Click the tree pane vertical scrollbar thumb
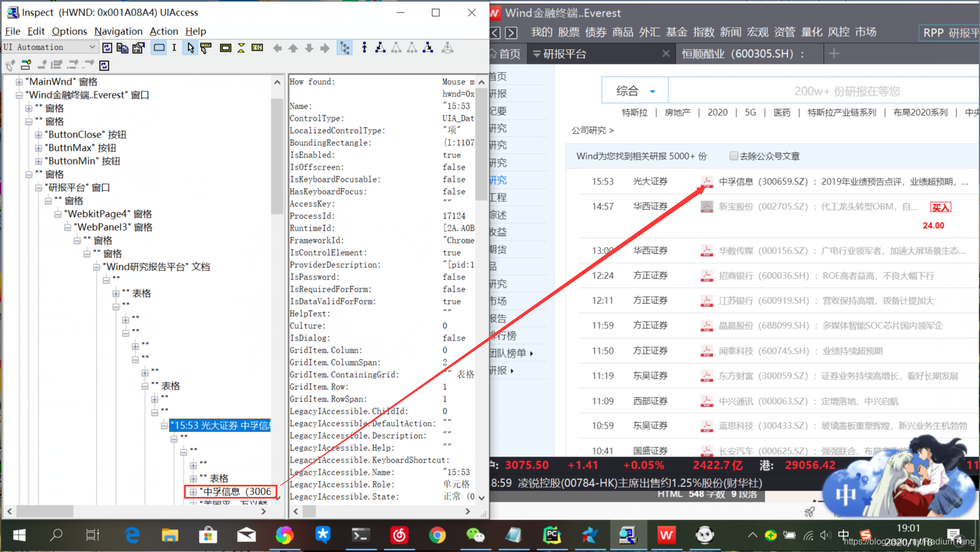The width and height of the screenshot is (980, 552). click(x=277, y=156)
